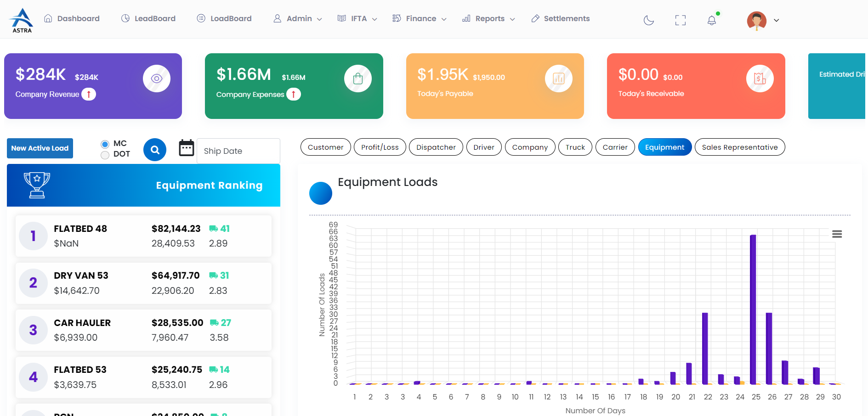Select the active Equipment tab
The width and height of the screenshot is (868, 416).
point(665,147)
